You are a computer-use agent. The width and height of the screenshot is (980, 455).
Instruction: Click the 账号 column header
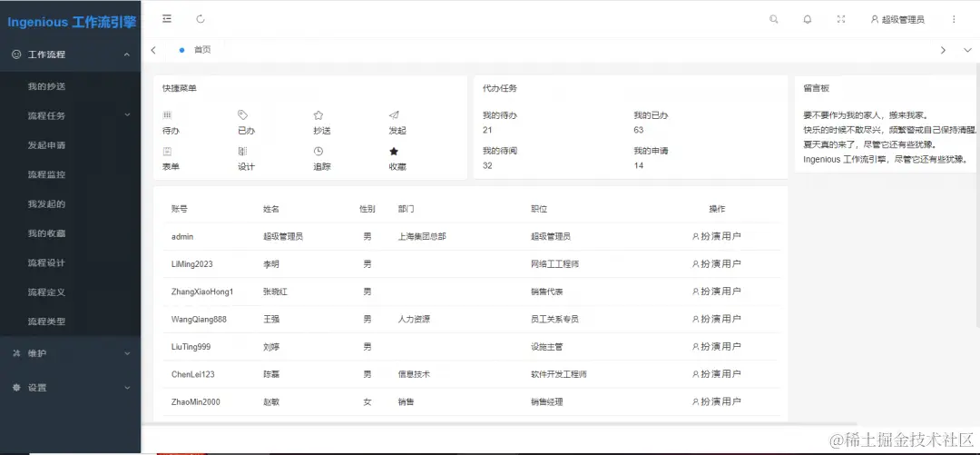[180, 209]
